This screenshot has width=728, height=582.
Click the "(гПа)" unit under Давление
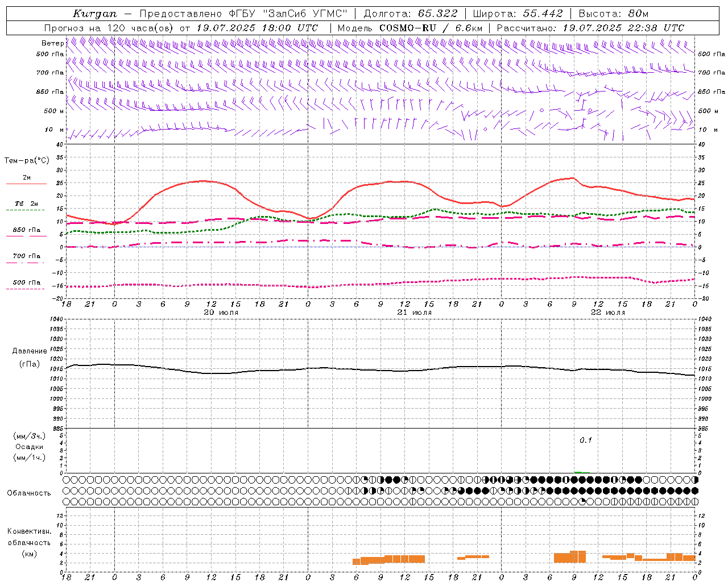(30, 364)
